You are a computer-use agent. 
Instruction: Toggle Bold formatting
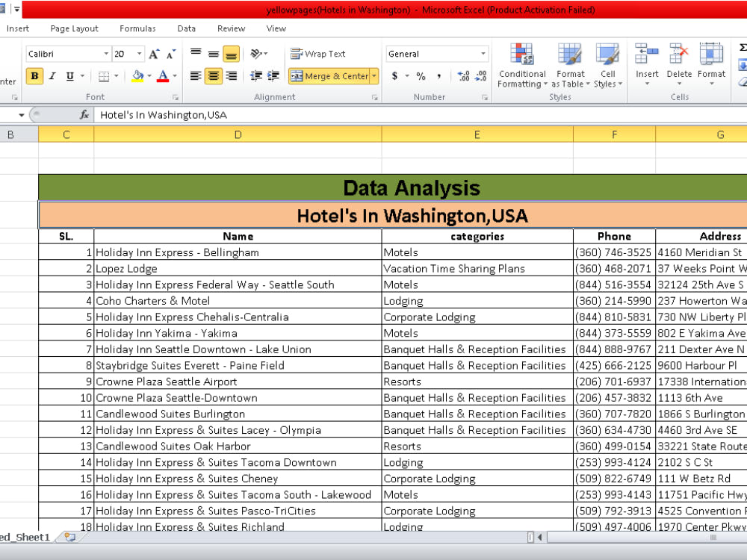(34, 75)
